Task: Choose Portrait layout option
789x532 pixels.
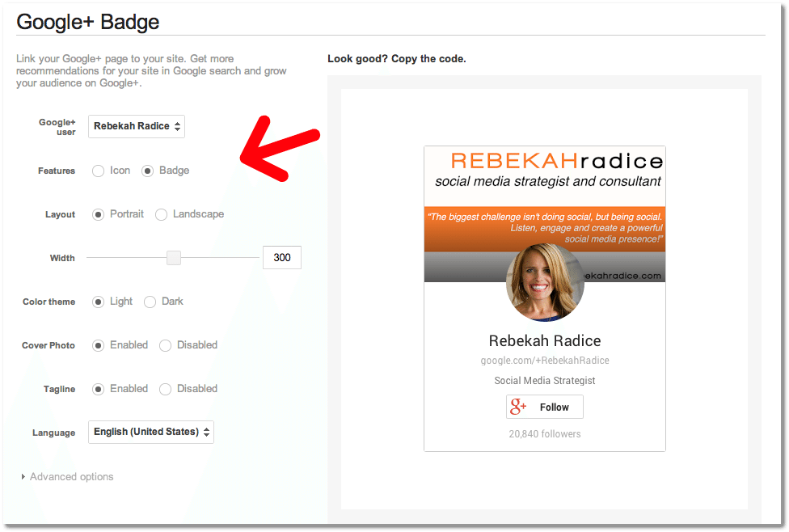Action: point(98,215)
